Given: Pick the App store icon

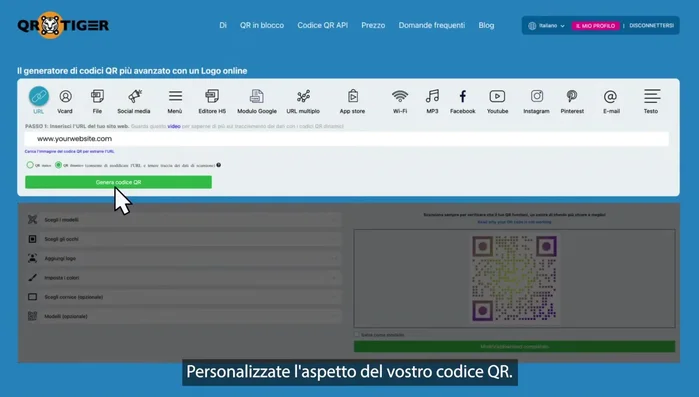Looking at the screenshot, I should (x=353, y=96).
